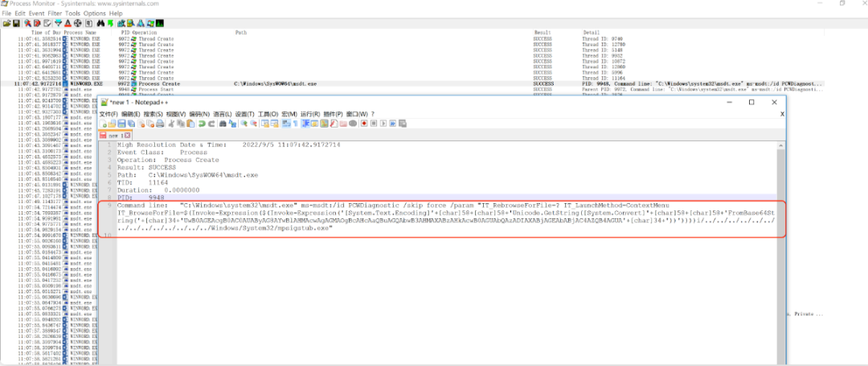
Task: Open the Process Monitor File menu
Action: click(x=6, y=13)
